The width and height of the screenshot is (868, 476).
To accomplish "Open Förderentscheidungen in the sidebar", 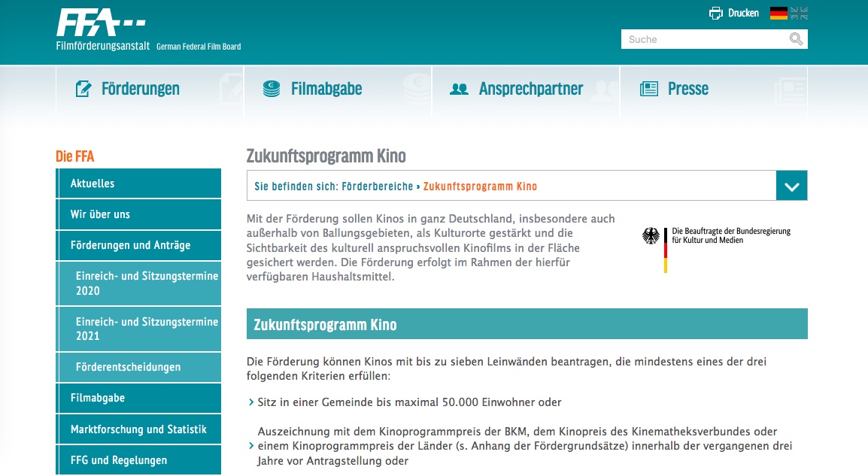I will click(x=128, y=367).
